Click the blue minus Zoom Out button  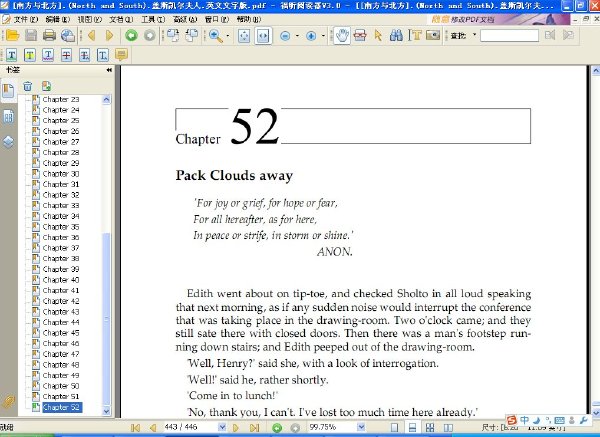(x=285, y=36)
